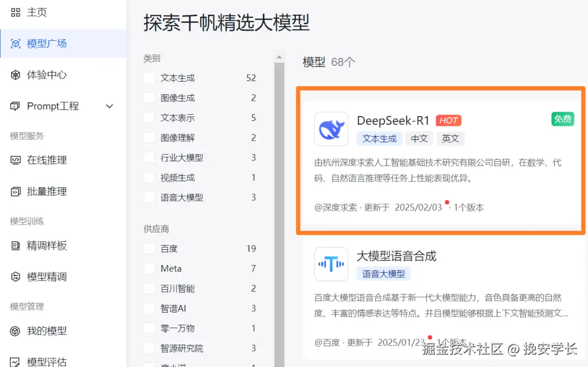Click the 文本生成 tag on DeepSeek-R1
Screen dimensions: 588x367
379,139
